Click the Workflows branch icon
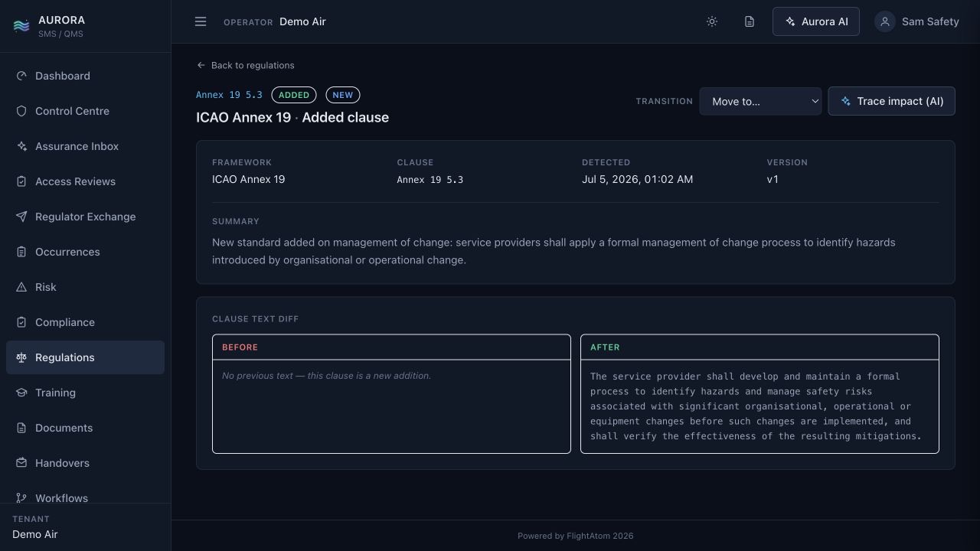This screenshot has width=980, height=551. tap(21, 498)
